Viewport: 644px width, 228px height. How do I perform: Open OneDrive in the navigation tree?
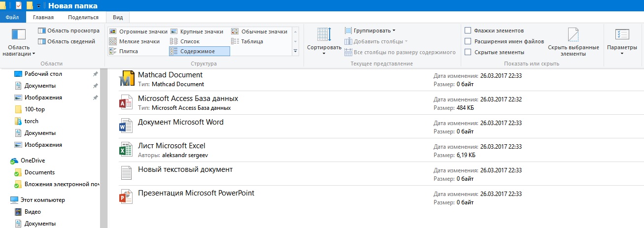33,161
